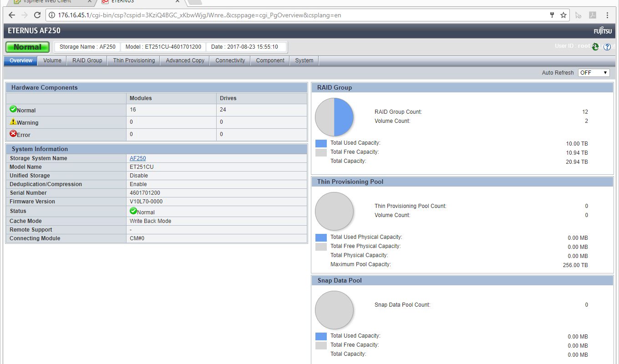619x364 pixels.
Task: Click the Deduplication/Compression value Enable
Action: coord(138,184)
